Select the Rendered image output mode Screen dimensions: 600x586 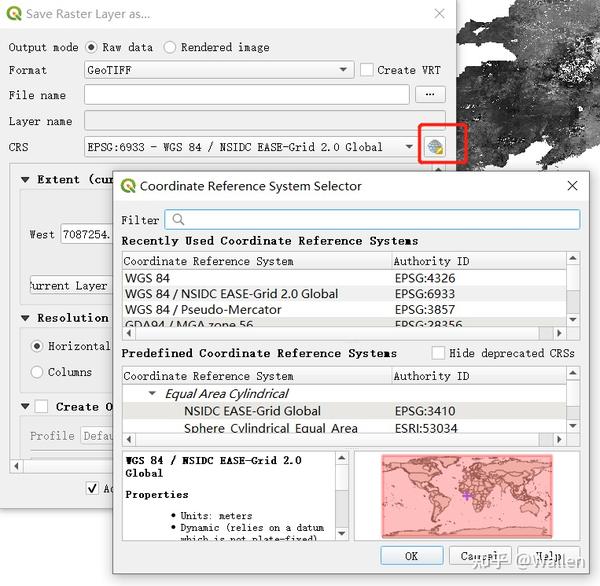(x=170, y=47)
